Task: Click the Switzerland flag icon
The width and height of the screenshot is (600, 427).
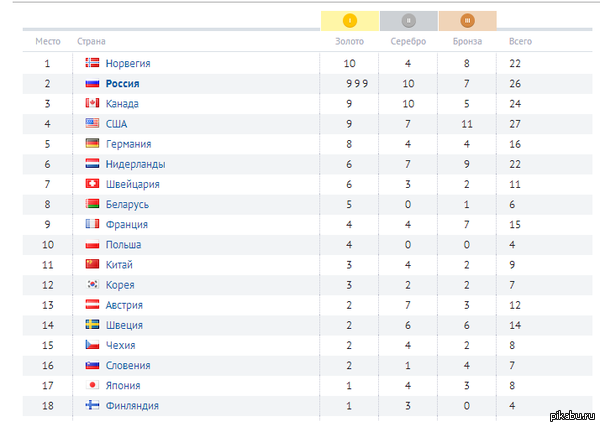Action: tap(92, 184)
